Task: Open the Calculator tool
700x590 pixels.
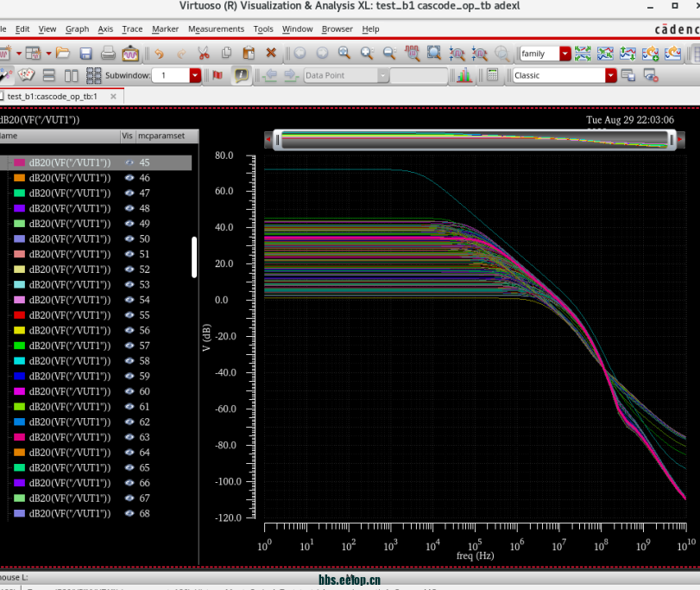Action: tap(492, 75)
